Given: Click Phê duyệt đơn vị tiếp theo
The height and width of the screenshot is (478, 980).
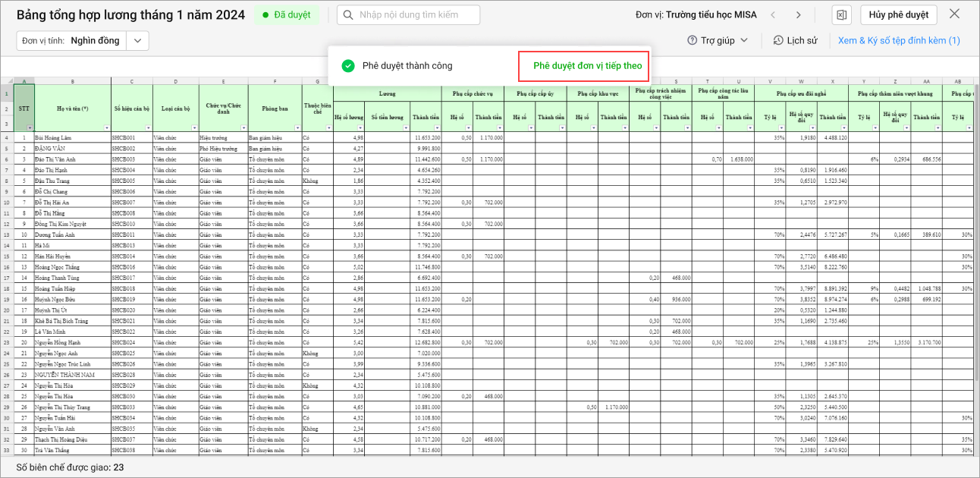Looking at the screenshot, I should pos(587,66).
